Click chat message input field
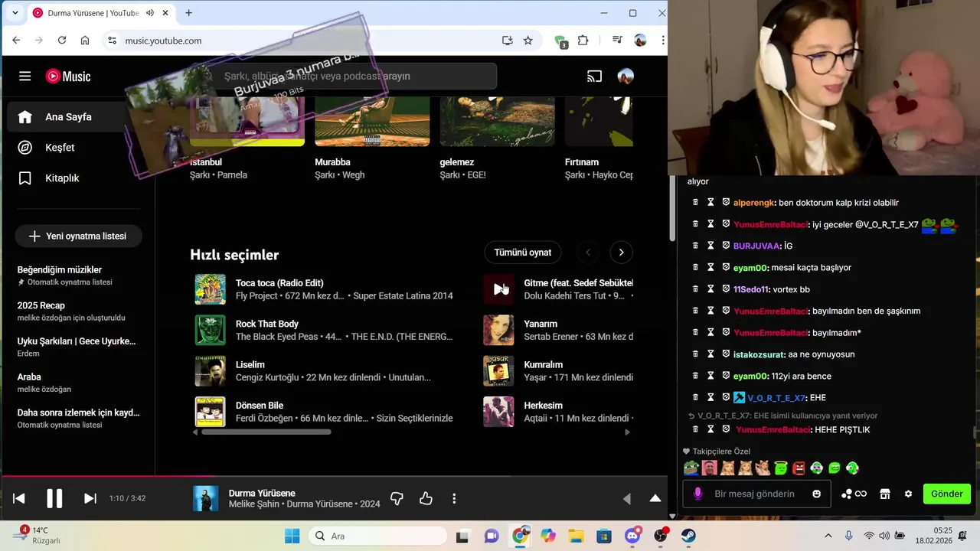Screen dimensions: 980x551 pyautogui.click(x=758, y=494)
